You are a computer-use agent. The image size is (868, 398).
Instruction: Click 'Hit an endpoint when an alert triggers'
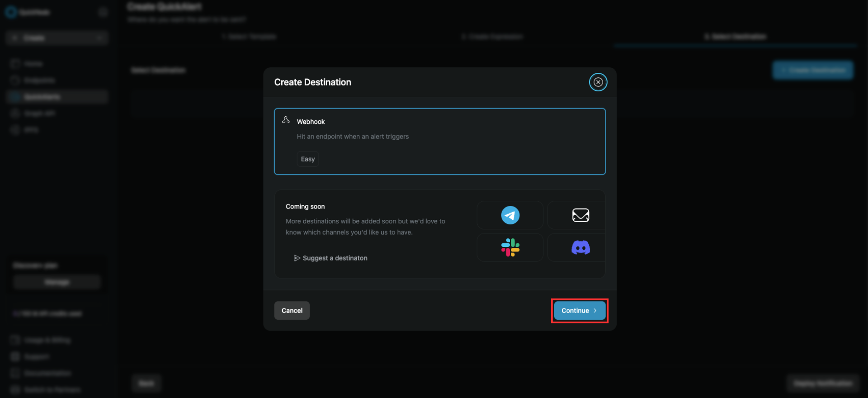(353, 137)
